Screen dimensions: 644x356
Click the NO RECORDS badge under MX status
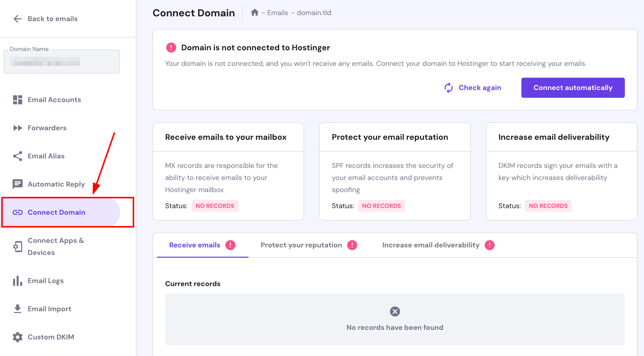(x=215, y=206)
